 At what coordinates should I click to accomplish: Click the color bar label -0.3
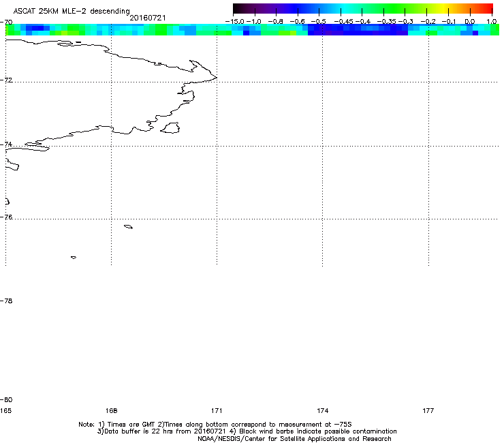coord(406,22)
